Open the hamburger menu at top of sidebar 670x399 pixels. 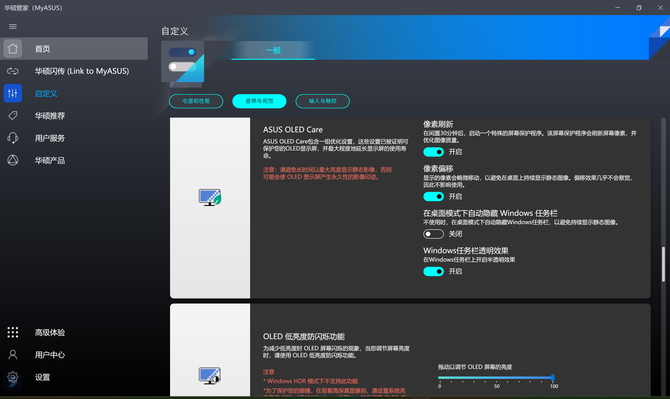[x=13, y=26]
